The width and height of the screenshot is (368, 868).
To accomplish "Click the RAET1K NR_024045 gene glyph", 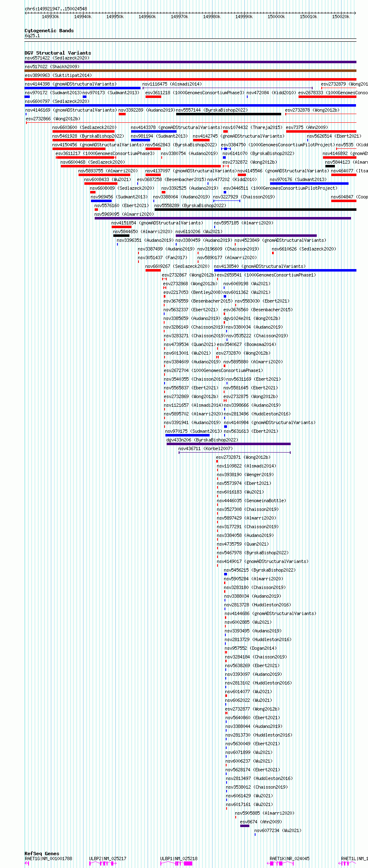I will 280,863.
